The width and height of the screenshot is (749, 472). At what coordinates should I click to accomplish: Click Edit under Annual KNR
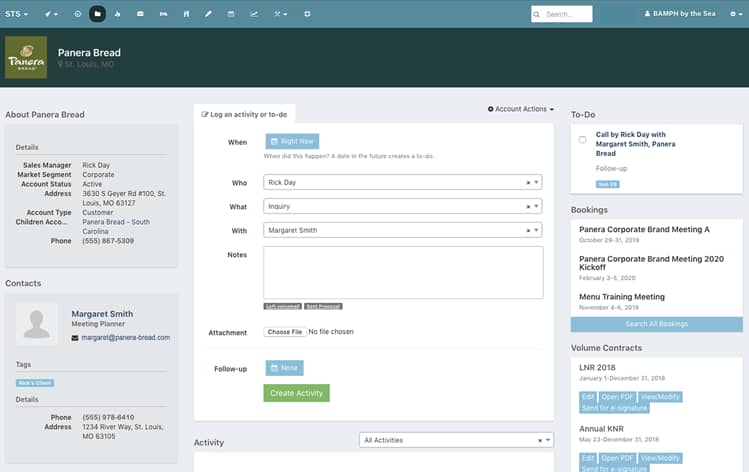coord(588,458)
